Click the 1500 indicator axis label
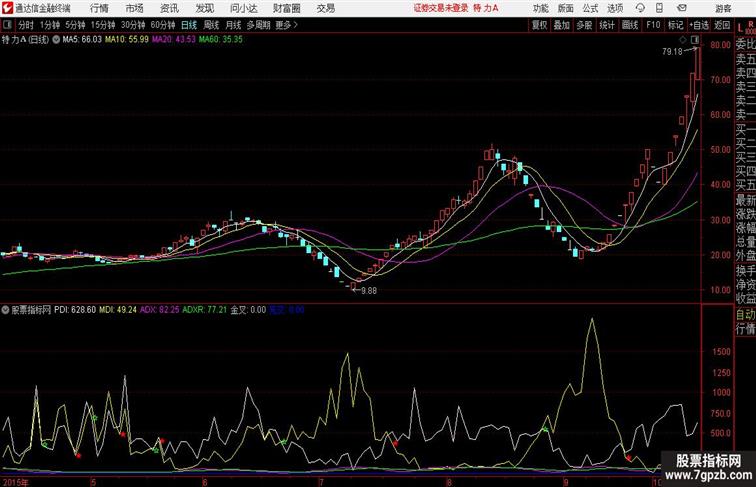The width and height of the screenshot is (756, 487). click(x=721, y=352)
